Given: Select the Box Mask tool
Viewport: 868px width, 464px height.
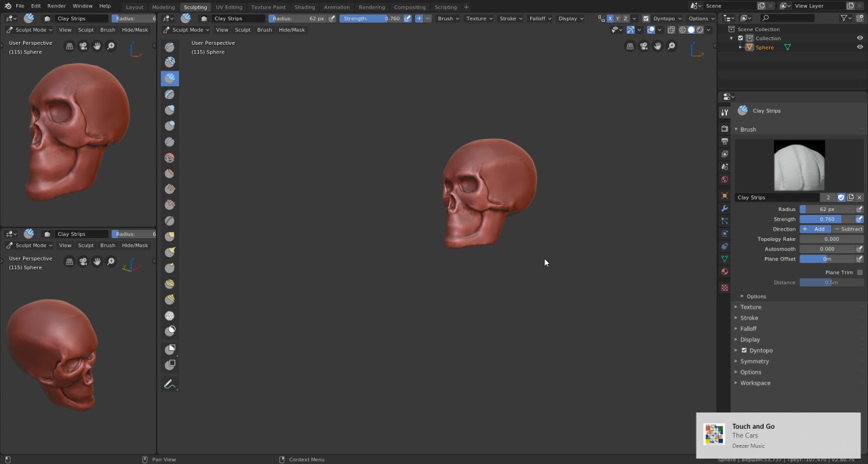Looking at the screenshot, I should pyautogui.click(x=170, y=349).
